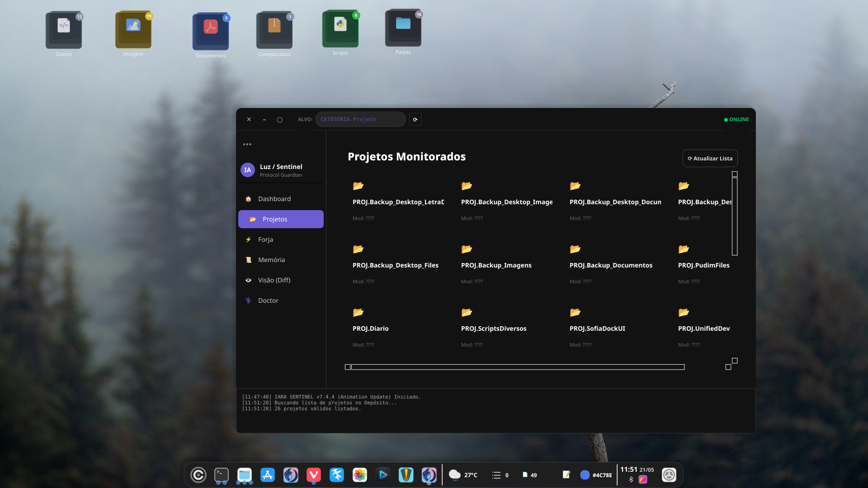868x488 pixels.
Task: Open PROJ.Diario project folder icon
Action: (358, 312)
